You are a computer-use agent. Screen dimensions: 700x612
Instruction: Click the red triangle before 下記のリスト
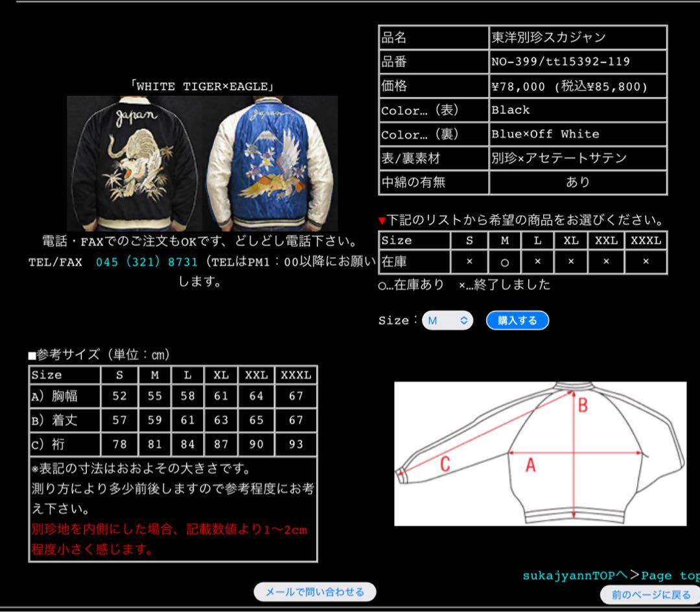coord(382,221)
